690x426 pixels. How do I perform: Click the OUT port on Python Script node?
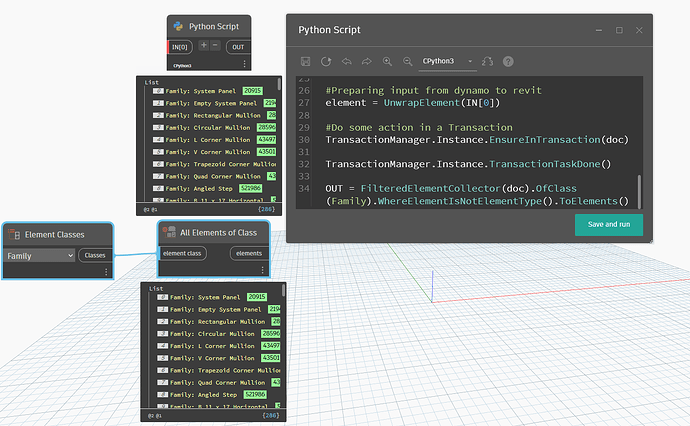pos(237,47)
